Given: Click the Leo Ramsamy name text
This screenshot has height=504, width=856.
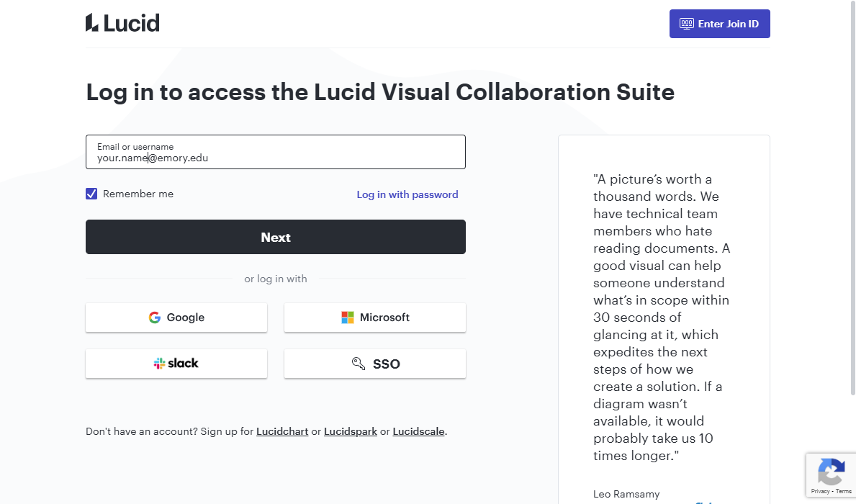Looking at the screenshot, I should [x=626, y=494].
